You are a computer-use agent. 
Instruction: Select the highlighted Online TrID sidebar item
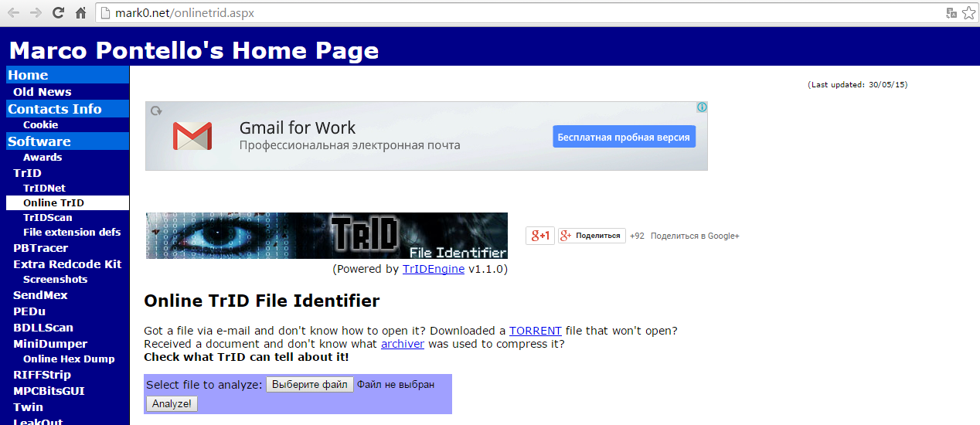coord(67,202)
